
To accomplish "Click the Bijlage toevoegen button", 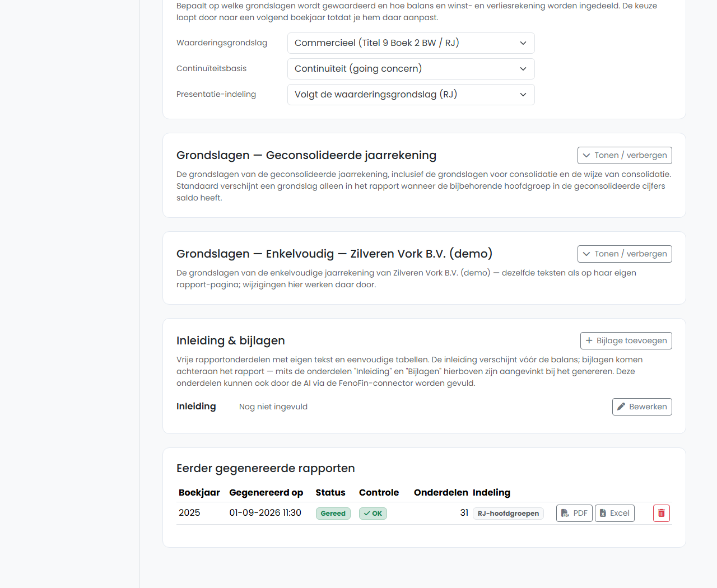I will [626, 340].
